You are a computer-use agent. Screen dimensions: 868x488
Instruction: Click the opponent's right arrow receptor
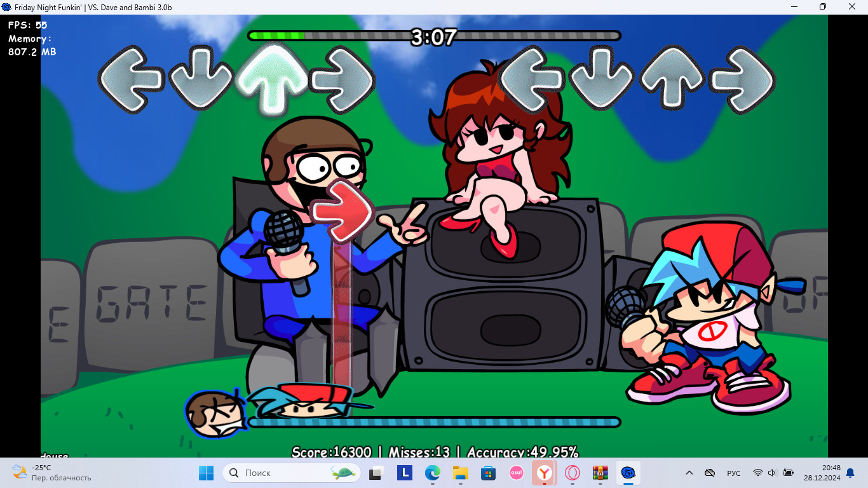pyautogui.click(x=342, y=80)
